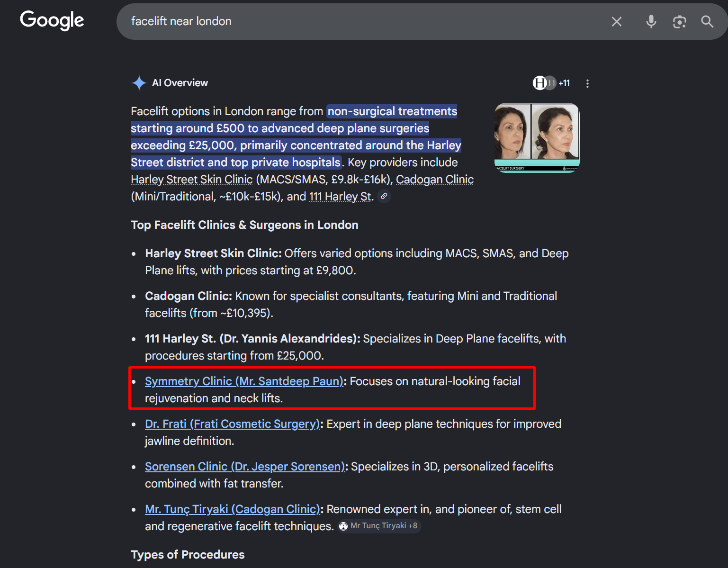
Task: Open search by image lens icon
Action: (x=679, y=22)
